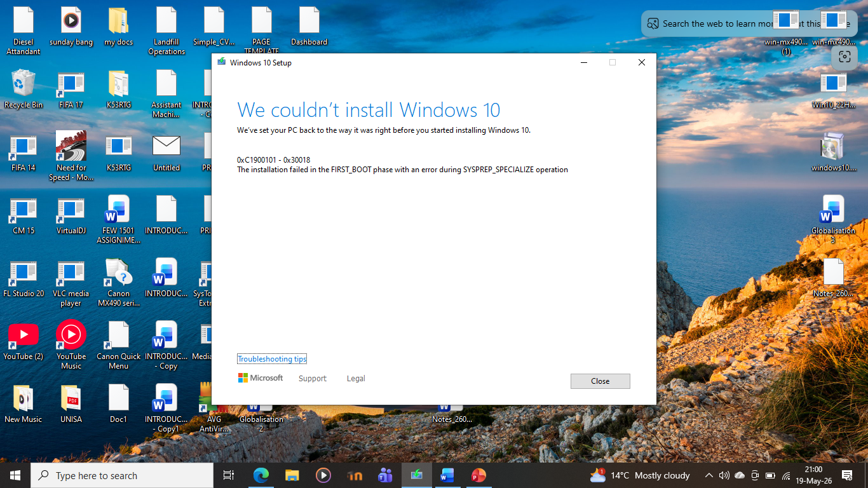Select the Assistant Machi... file icon

166,94
